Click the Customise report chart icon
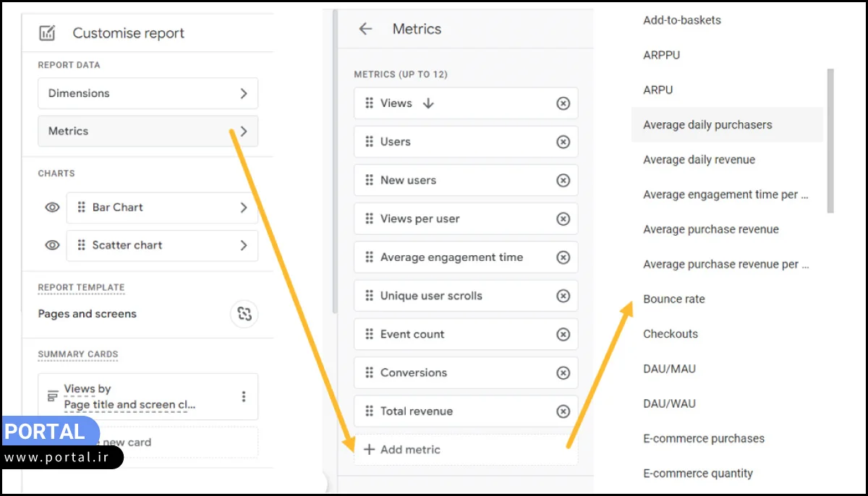 [x=47, y=33]
